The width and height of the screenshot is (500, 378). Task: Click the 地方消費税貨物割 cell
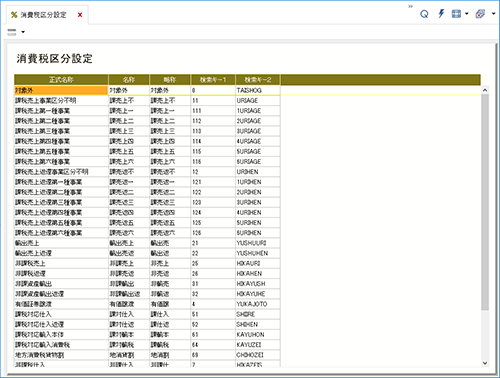(x=61, y=355)
